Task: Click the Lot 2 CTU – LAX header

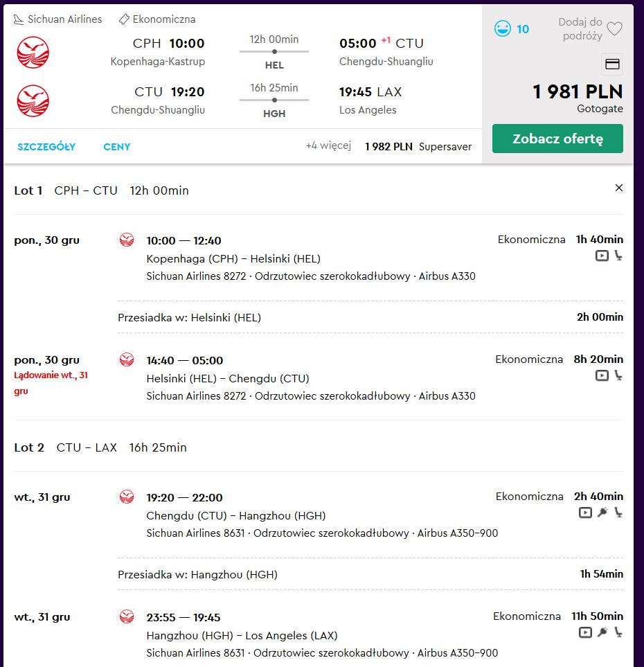Action: [x=100, y=447]
